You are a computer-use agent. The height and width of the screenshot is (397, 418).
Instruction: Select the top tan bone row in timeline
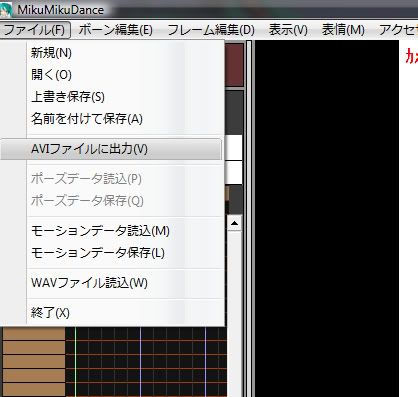34,334
